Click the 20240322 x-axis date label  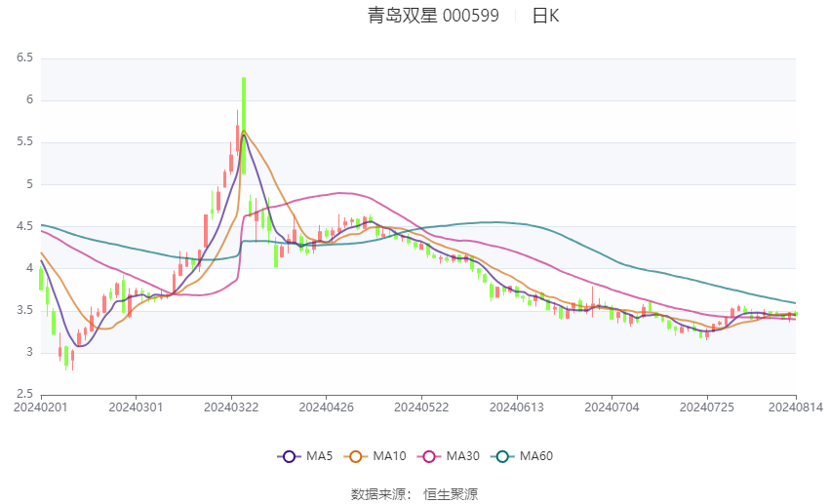[x=231, y=407]
